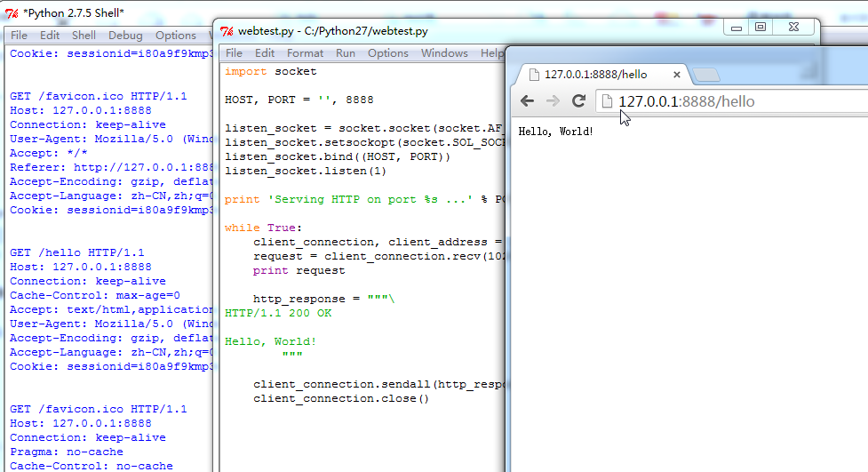Open Run menu in webtest.py window
This screenshot has height=472, width=868.
click(346, 52)
